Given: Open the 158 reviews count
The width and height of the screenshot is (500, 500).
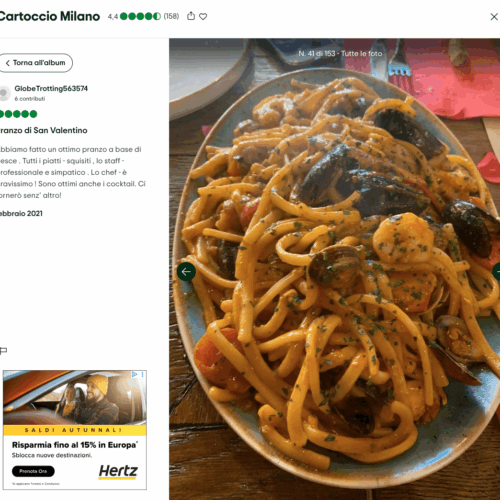Looking at the screenshot, I should [x=171, y=16].
